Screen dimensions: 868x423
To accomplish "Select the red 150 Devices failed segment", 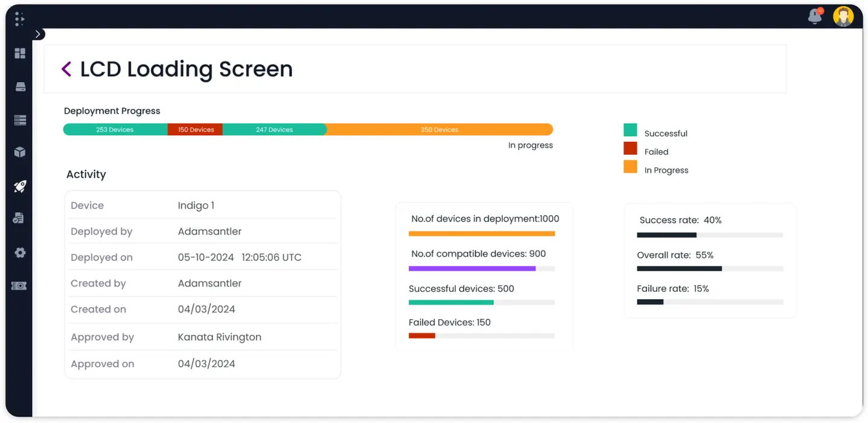I will (x=196, y=129).
